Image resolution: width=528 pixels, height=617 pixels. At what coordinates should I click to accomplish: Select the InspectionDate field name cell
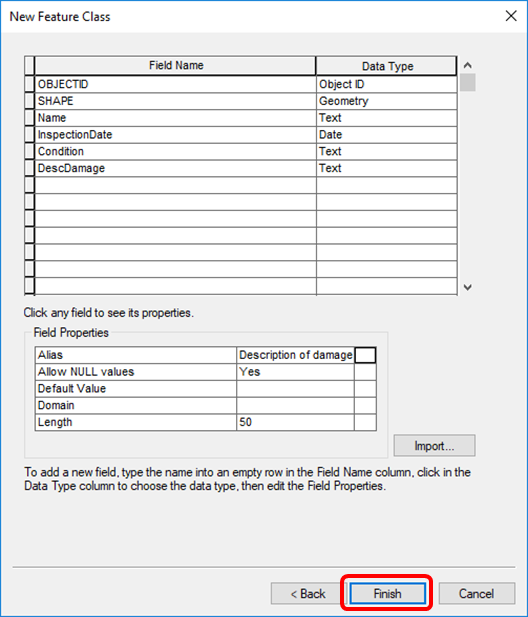click(x=175, y=135)
